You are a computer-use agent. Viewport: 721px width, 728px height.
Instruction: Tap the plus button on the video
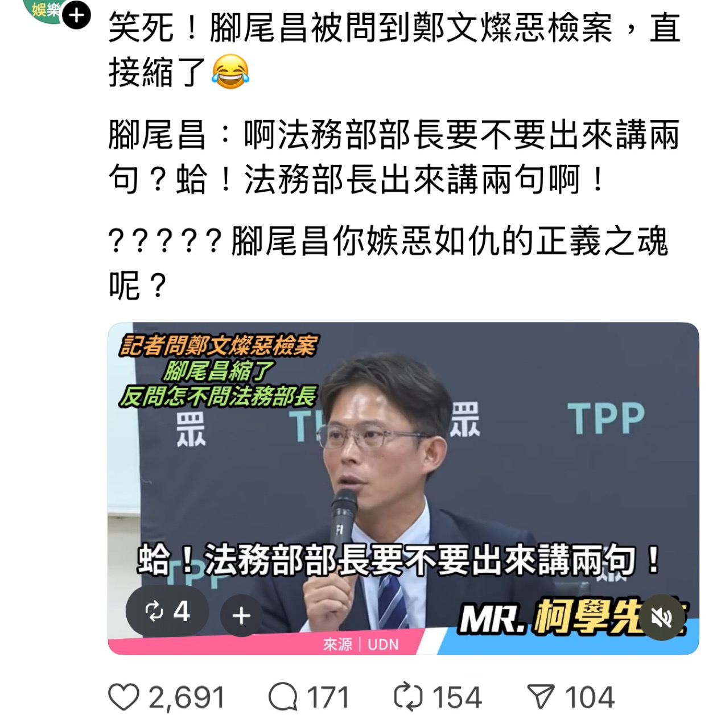point(241,615)
